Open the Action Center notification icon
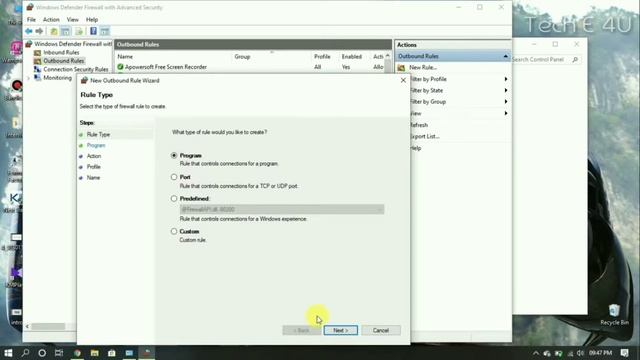 pos(624,353)
